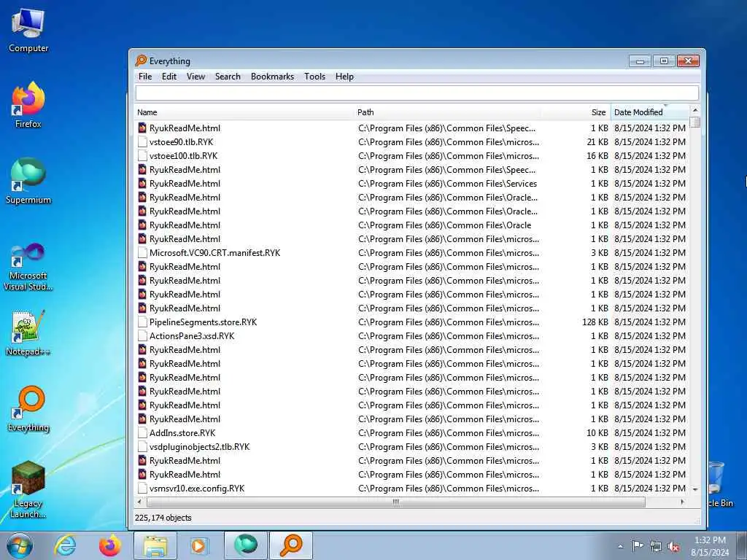Sort results by Date Modified column
Screen dimensions: 747x560
pyautogui.click(x=650, y=112)
